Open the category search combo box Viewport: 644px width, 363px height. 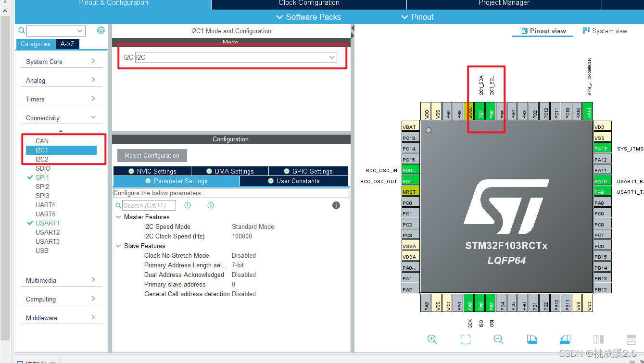[x=56, y=31]
